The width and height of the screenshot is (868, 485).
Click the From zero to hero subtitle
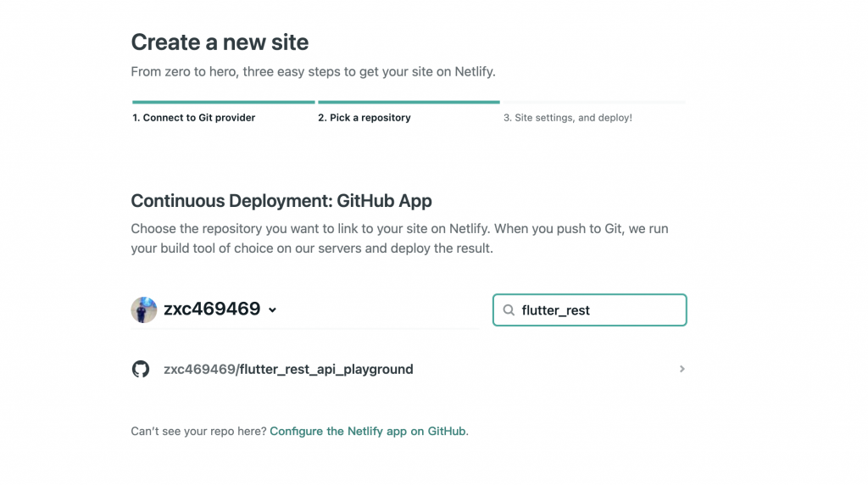(313, 72)
